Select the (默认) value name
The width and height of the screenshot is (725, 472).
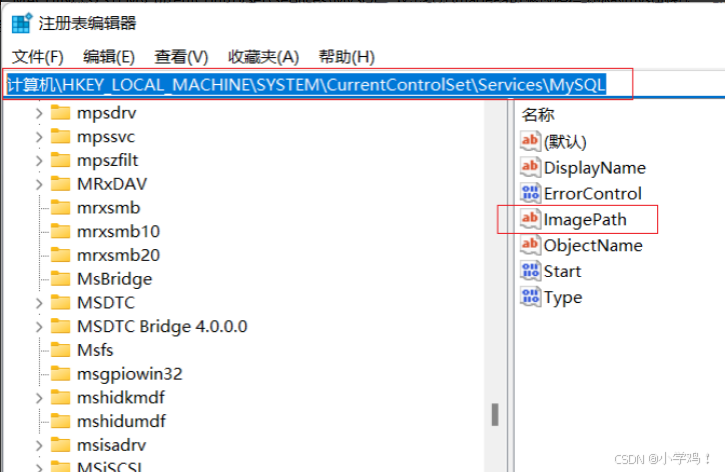pos(565,142)
